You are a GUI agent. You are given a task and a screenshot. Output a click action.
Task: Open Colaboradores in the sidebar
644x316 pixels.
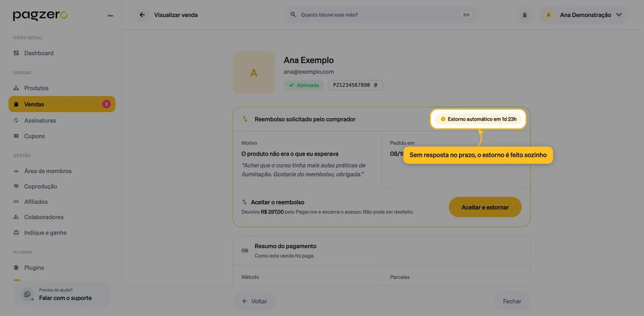click(62, 217)
